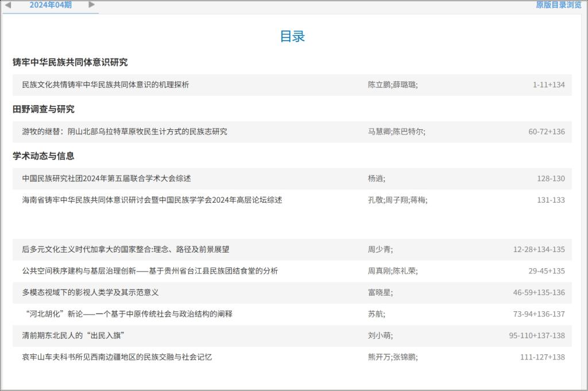Go to the previous journal issue arrow
The height and width of the screenshot is (391, 588).
click(x=8, y=5)
